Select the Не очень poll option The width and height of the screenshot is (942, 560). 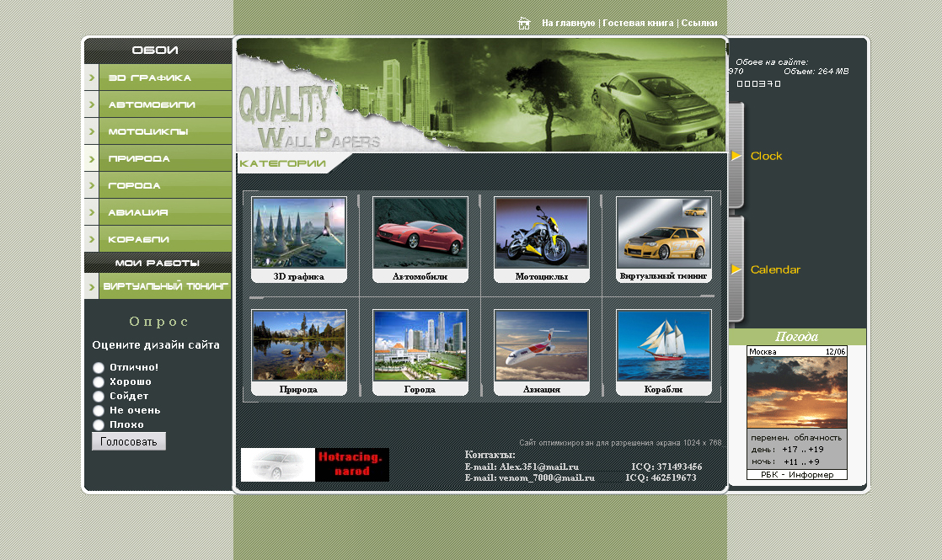tap(99, 411)
